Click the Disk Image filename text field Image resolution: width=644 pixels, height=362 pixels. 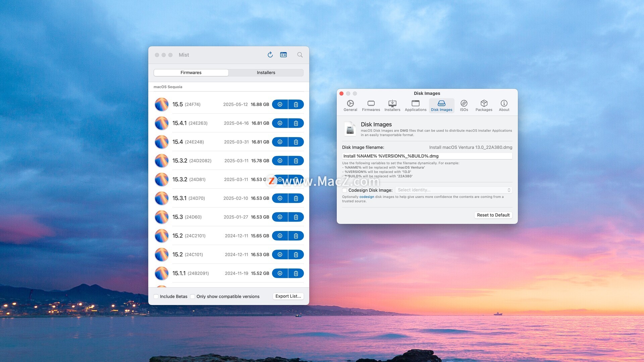427,156
